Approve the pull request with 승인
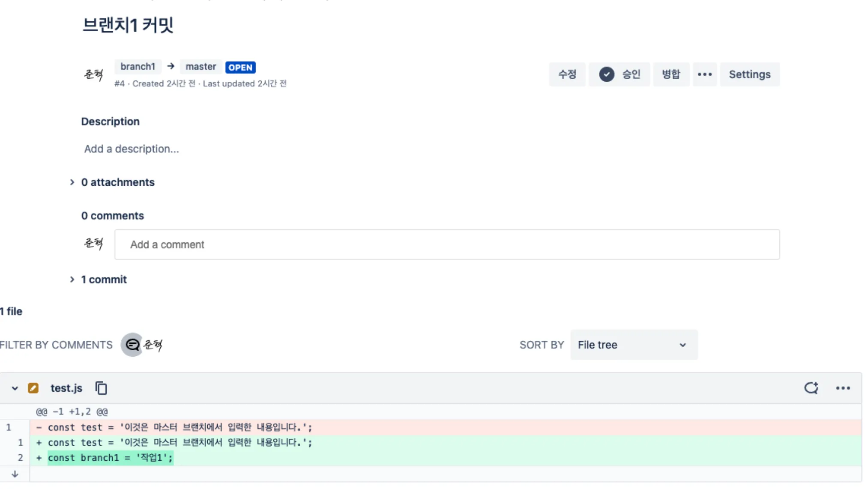This screenshot has height=489, width=868. tap(619, 75)
